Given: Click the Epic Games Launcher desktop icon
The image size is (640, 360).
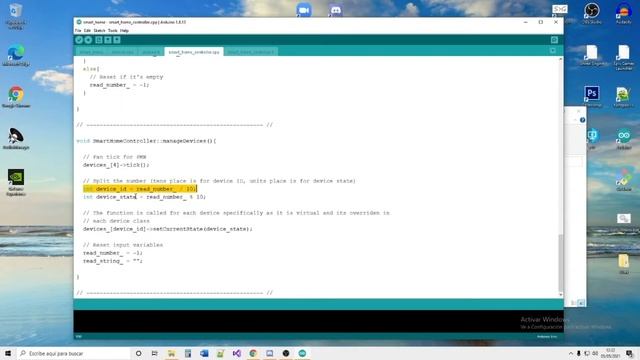Looking at the screenshot, I should click(623, 57).
